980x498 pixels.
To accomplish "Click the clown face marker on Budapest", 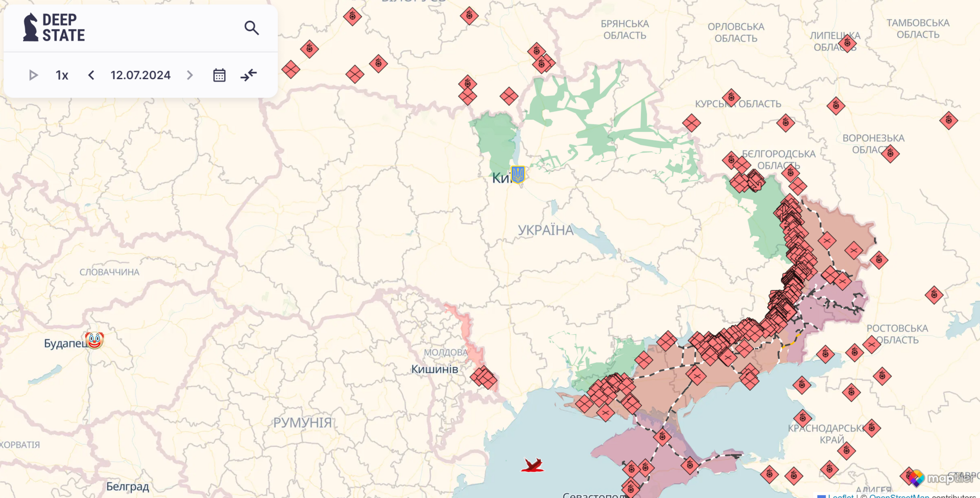I will tap(95, 340).
